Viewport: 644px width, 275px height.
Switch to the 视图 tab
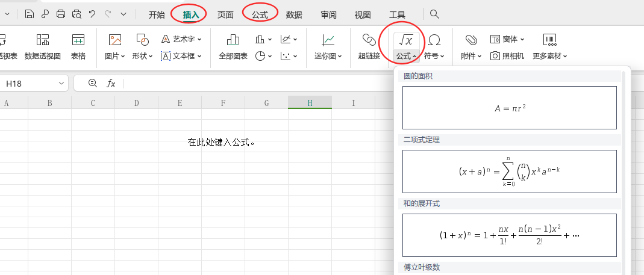(363, 15)
